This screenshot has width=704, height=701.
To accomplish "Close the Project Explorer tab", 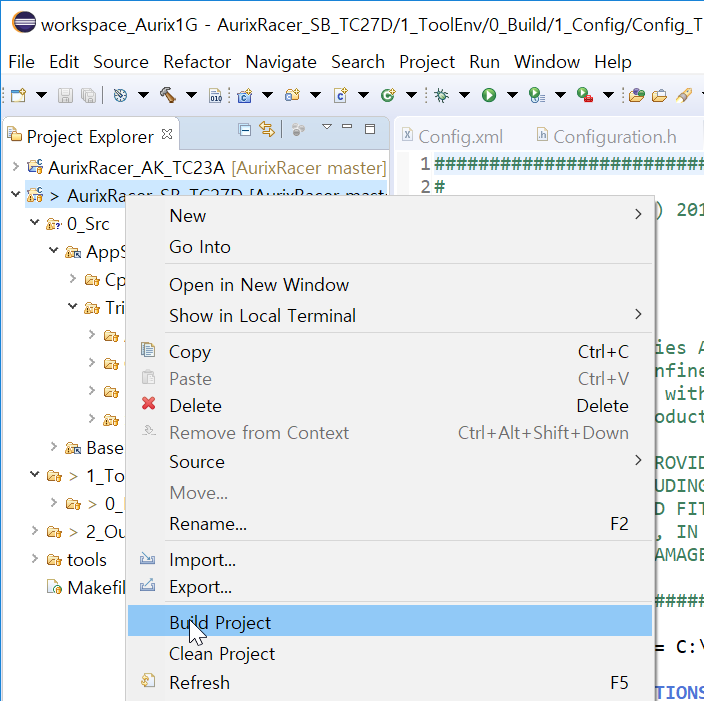I will pyautogui.click(x=167, y=134).
